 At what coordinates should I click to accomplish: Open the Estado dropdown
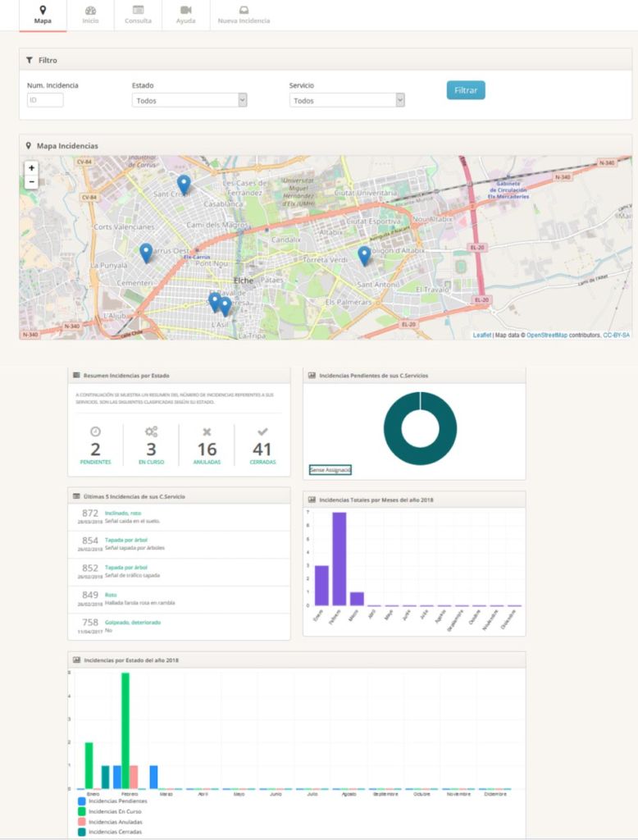coord(189,100)
